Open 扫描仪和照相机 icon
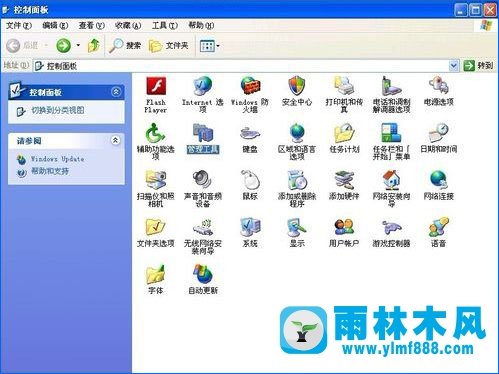This screenshot has height=374, width=499. (x=156, y=189)
